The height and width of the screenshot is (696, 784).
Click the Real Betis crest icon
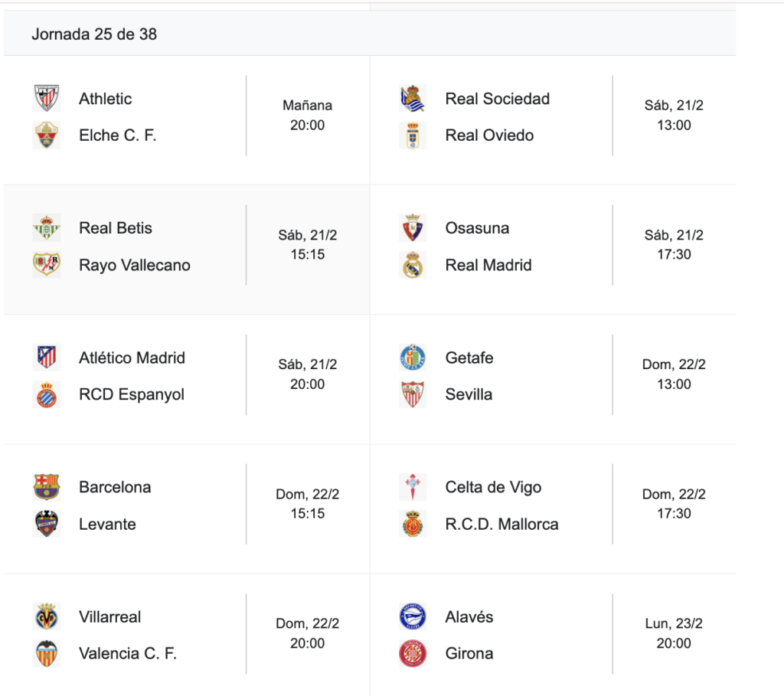click(47, 228)
